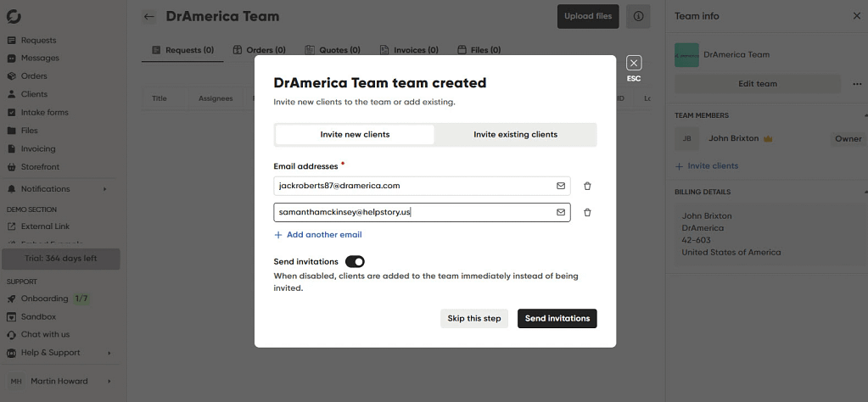
Task: Click the second email field samanthamckinsey@helpstory.us
Action: [423, 212]
